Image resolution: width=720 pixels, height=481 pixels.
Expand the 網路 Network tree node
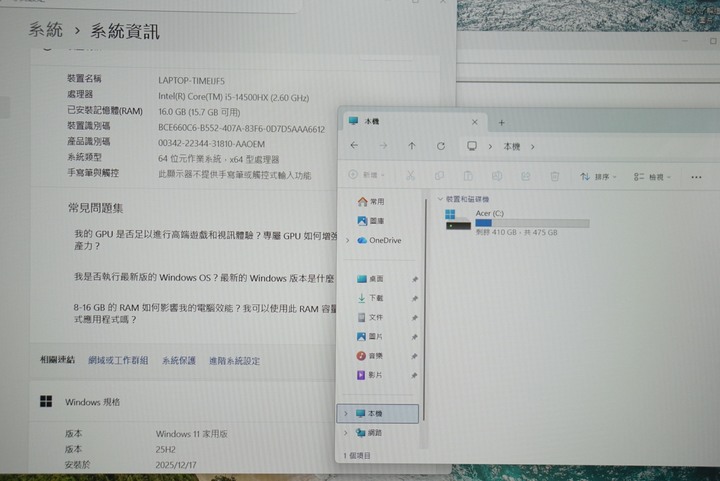(346, 434)
